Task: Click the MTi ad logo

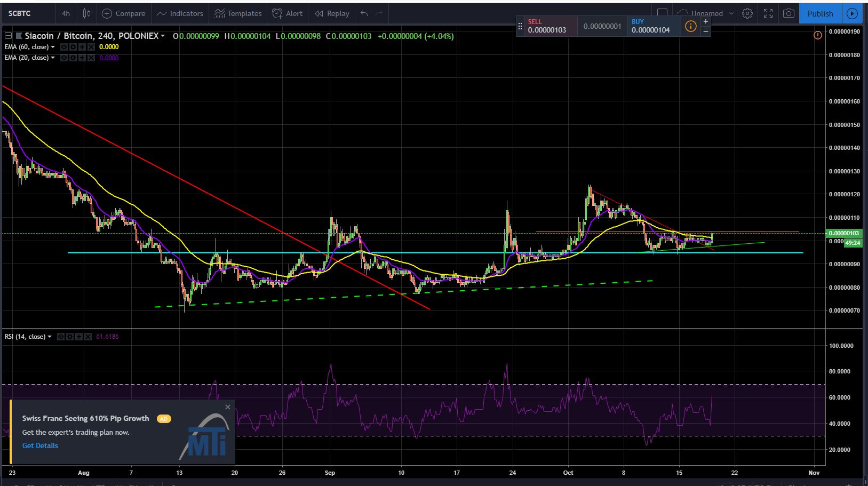Action: click(x=204, y=436)
